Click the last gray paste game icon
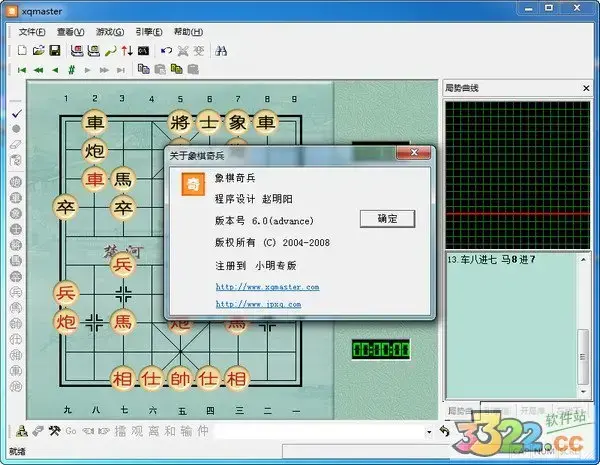600x465 pixels. [x=193, y=69]
